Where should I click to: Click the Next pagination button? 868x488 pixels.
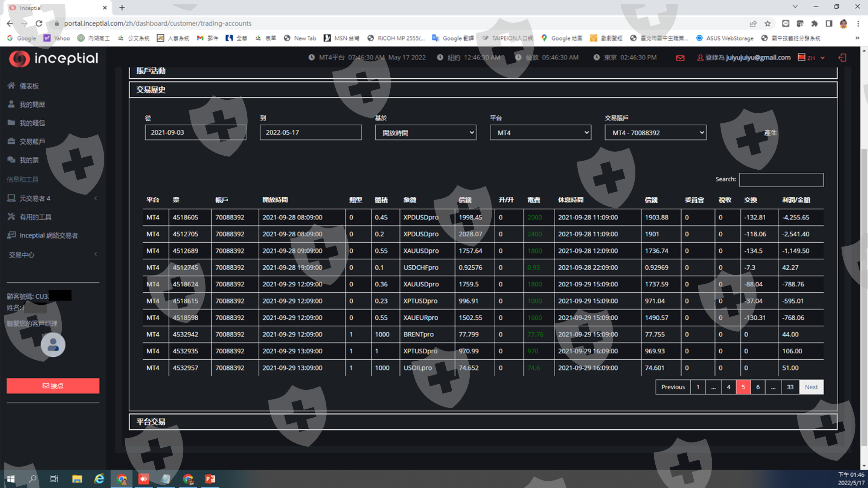[811, 387]
